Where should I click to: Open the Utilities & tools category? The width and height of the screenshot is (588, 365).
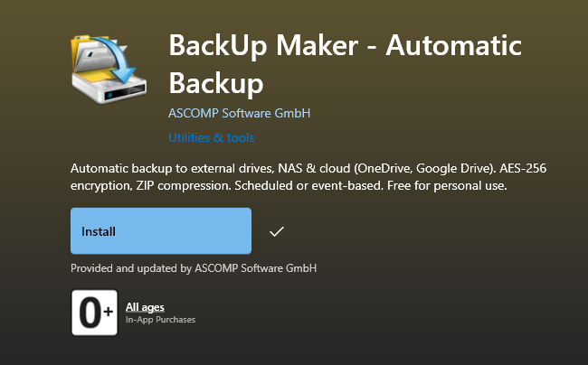pyautogui.click(x=212, y=137)
